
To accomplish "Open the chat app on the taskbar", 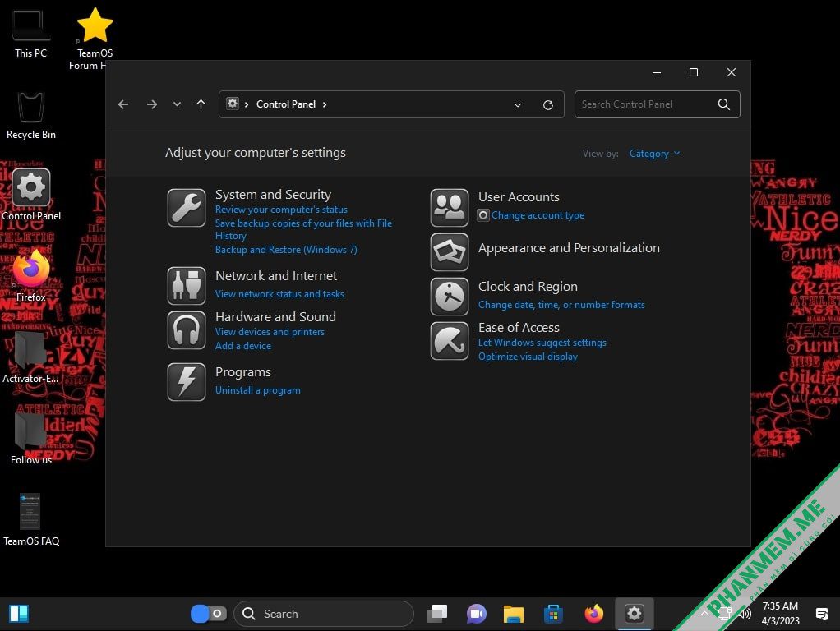I will (476, 614).
